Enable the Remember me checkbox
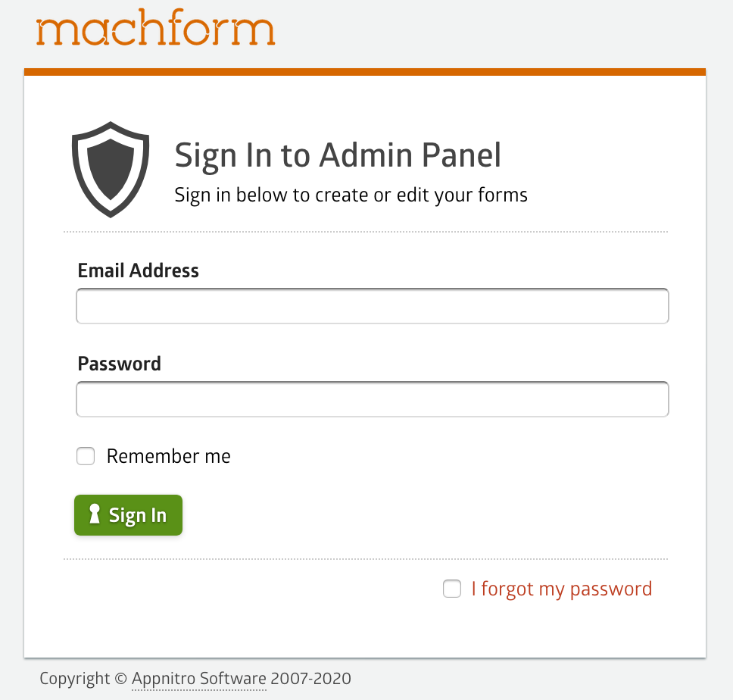733x700 pixels. click(86, 456)
